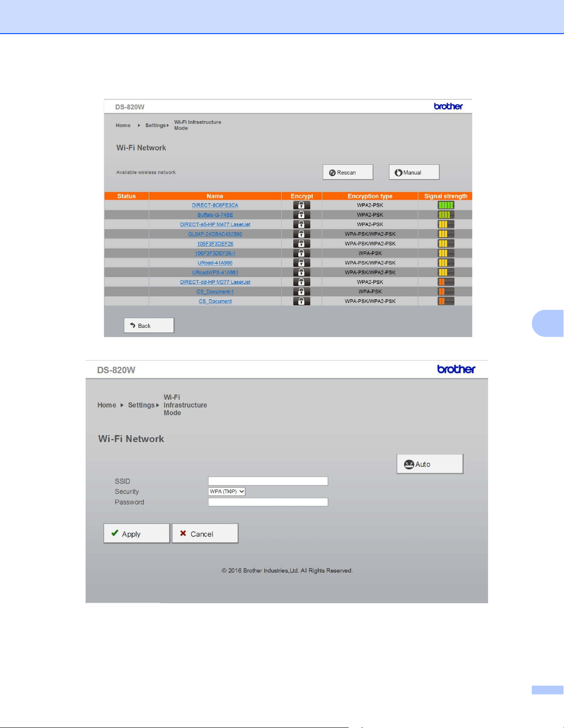Click the Encrypt column header
Screen dimensions: 564x728
(x=302, y=196)
